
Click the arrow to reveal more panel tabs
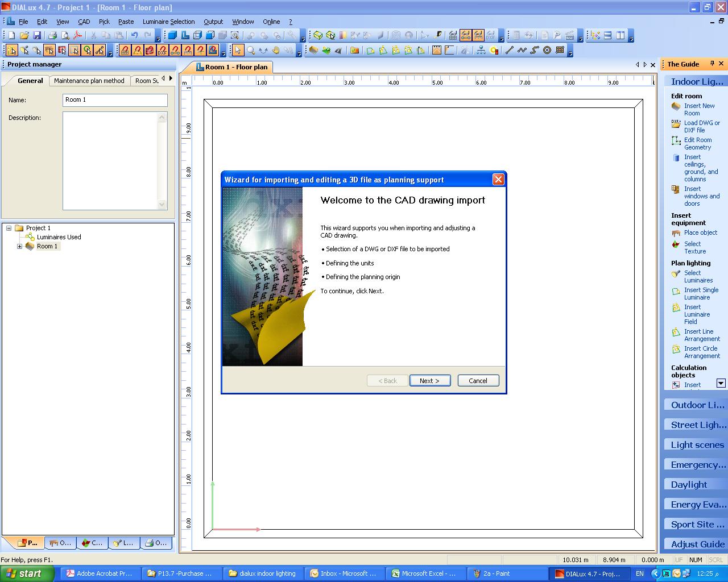click(x=169, y=78)
